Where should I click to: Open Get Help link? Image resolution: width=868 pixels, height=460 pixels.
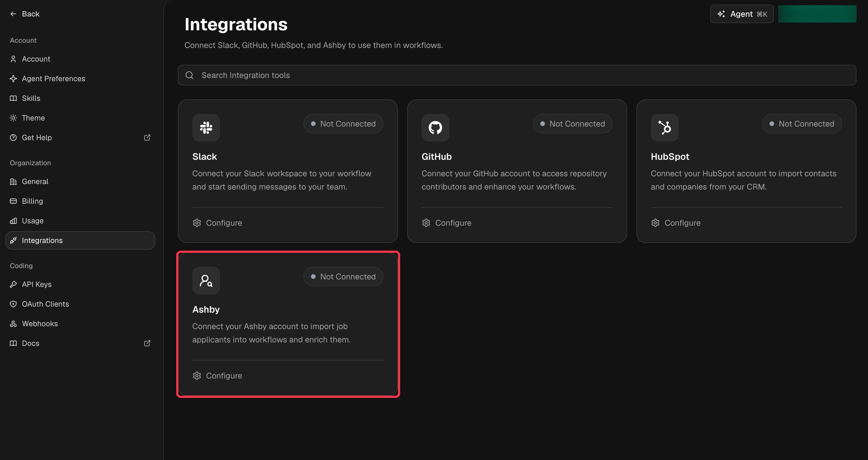[80, 138]
